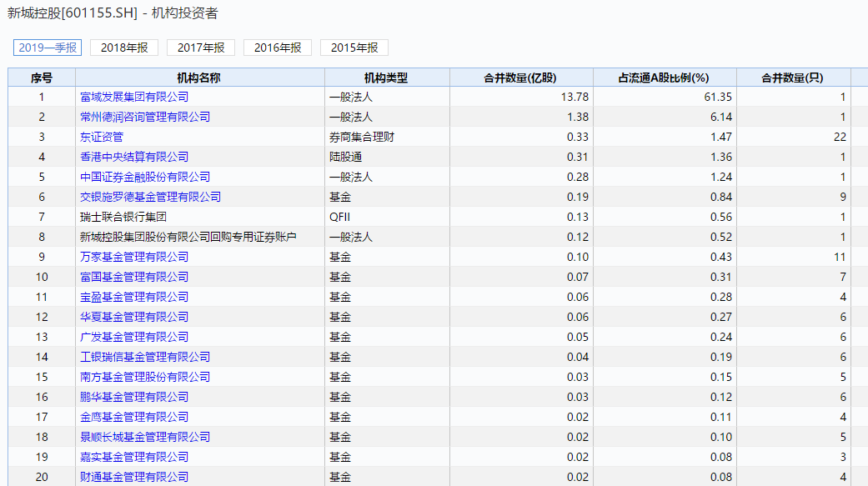Open 广发基金管理有限公司 link
This screenshot has height=486, width=868.
click(x=134, y=337)
